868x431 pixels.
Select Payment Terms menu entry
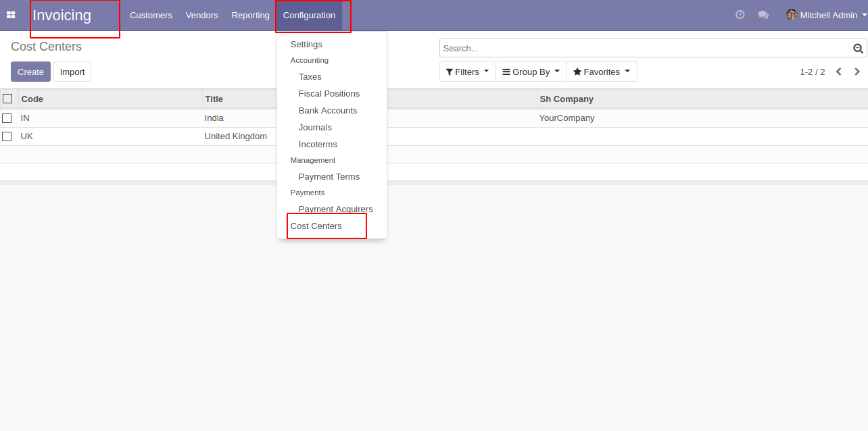pyautogui.click(x=329, y=176)
